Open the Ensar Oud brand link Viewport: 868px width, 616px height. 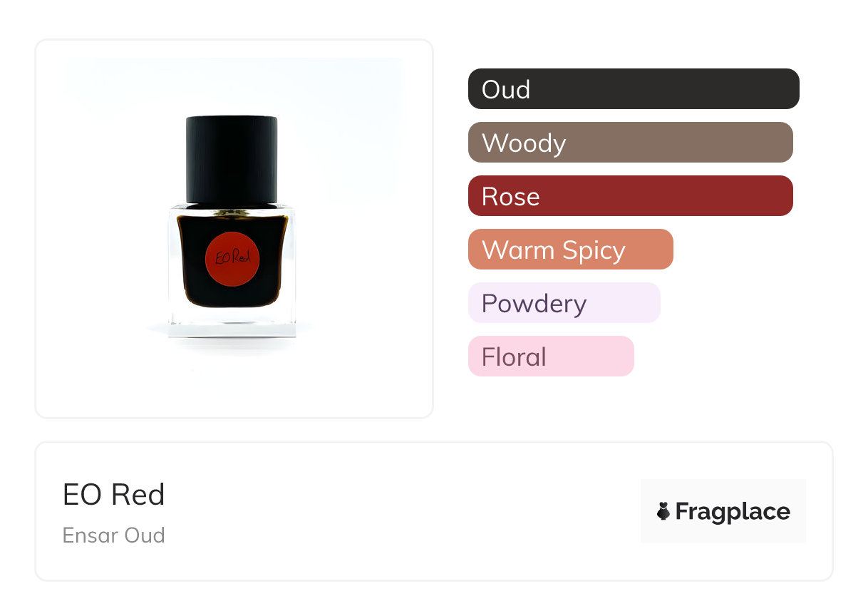pyautogui.click(x=114, y=535)
